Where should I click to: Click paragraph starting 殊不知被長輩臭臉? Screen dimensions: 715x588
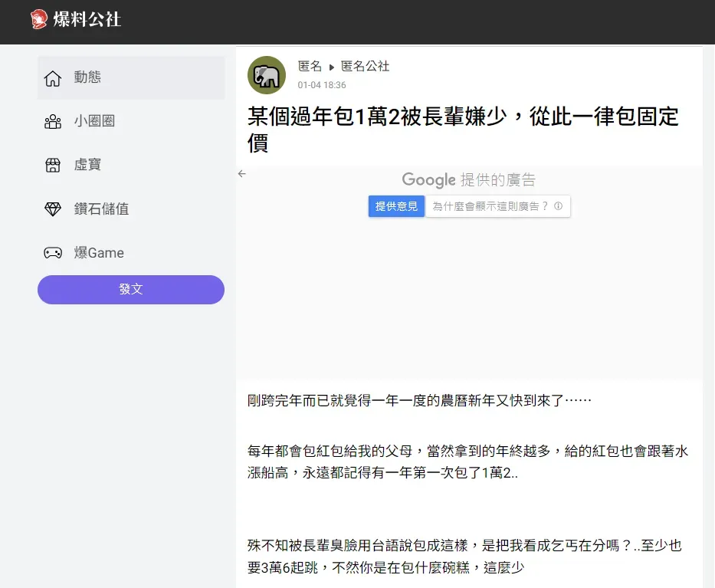pyautogui.click(x=464, y=557)
